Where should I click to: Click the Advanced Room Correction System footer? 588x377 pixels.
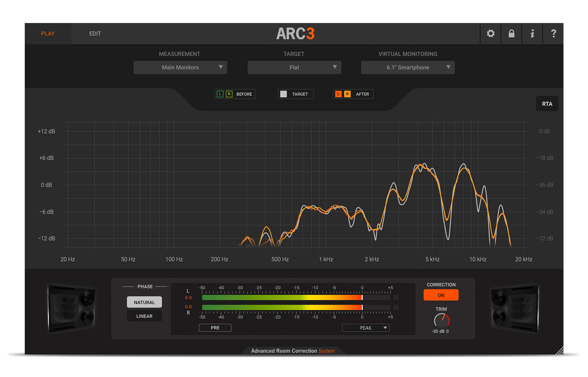(x=293, y=351)
